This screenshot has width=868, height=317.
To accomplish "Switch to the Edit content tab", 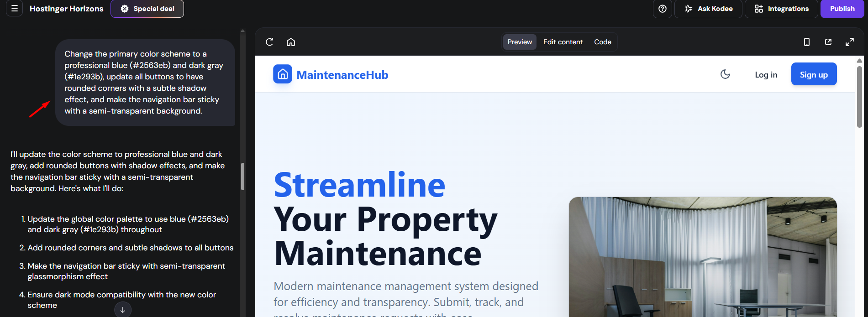I will pyautogui.click(x=563, y=42).
